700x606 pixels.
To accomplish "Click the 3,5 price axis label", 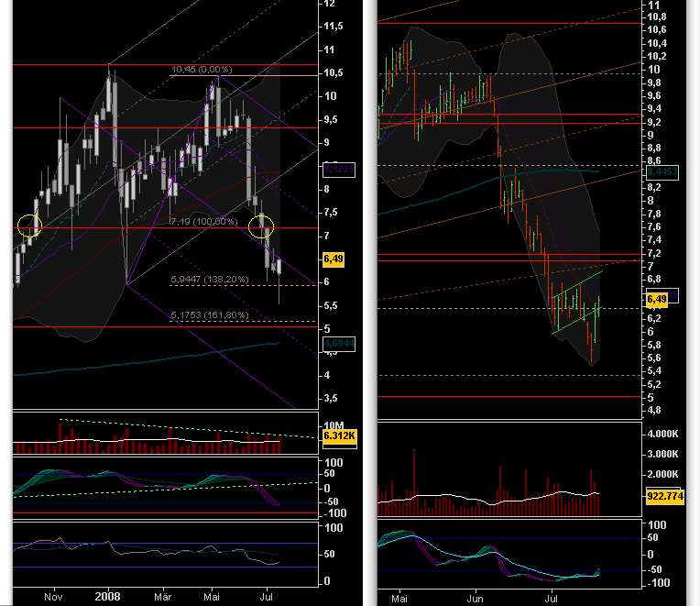I will point(331,398).
